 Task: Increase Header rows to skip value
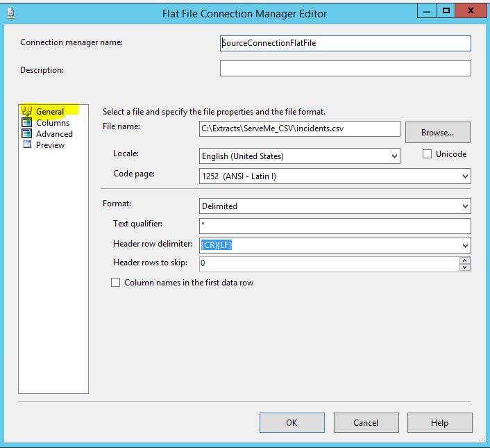pyautogui.click(x=465, y=260)
